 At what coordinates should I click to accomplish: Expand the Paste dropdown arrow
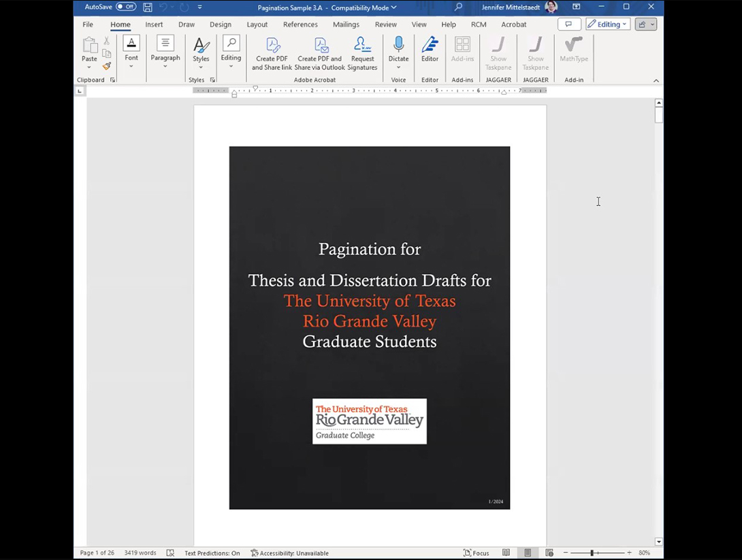pyautogui.click(x=89, y=66)
